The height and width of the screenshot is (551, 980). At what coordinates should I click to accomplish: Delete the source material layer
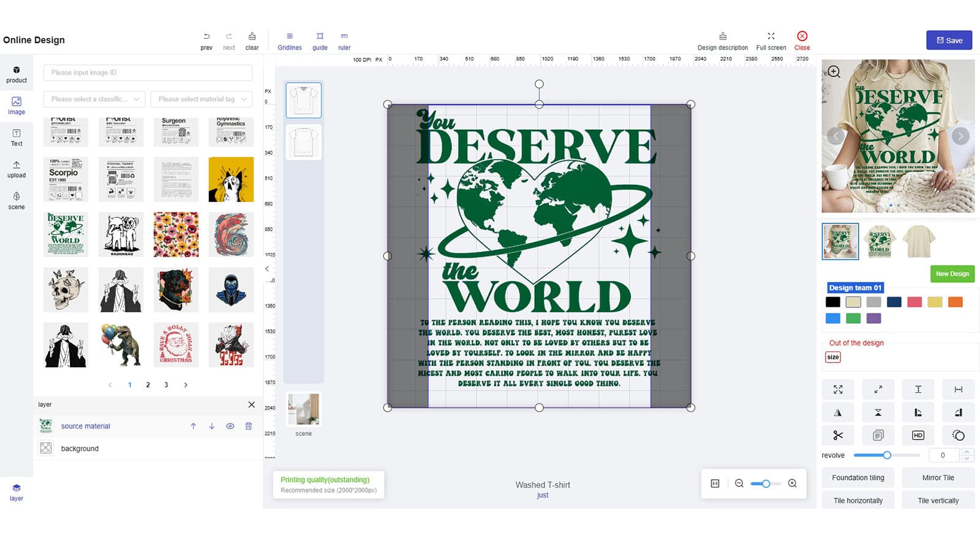(x=249, y=426)
